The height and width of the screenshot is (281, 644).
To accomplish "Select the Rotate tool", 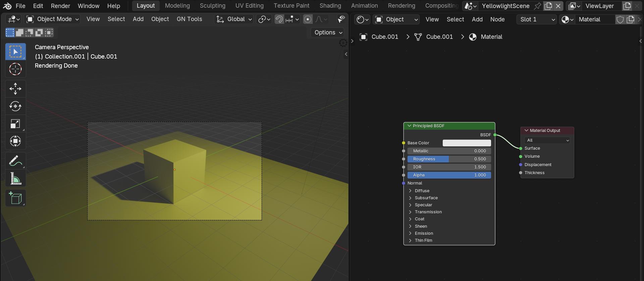I will tap(15, 106).
